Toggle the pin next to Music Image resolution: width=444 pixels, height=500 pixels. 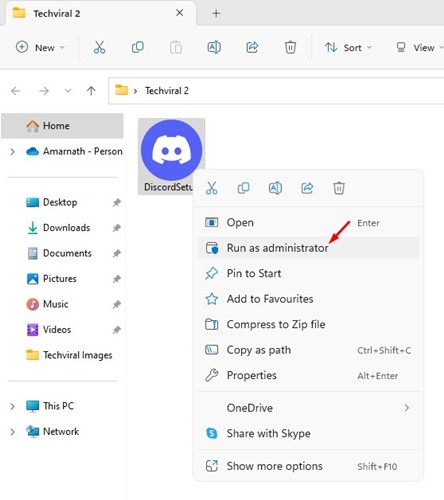116,304
